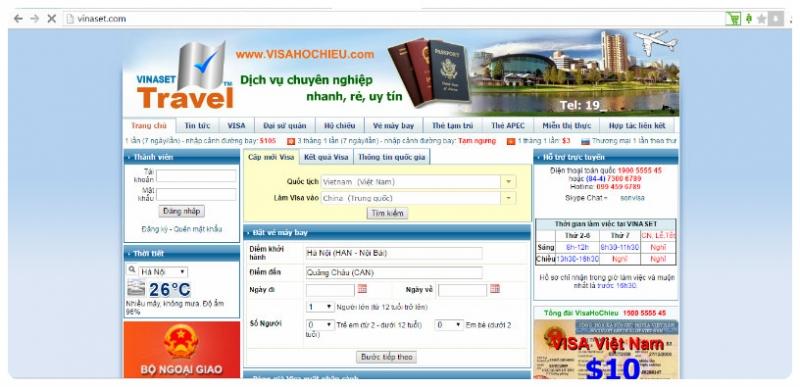800x387 pixels.
Task: Expand the Làm Visa vào dropdown arrow
Action: tap(508, 198)
